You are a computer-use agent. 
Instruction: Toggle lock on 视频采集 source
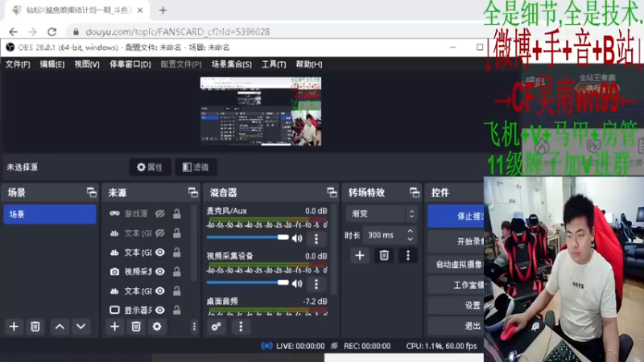176,272
